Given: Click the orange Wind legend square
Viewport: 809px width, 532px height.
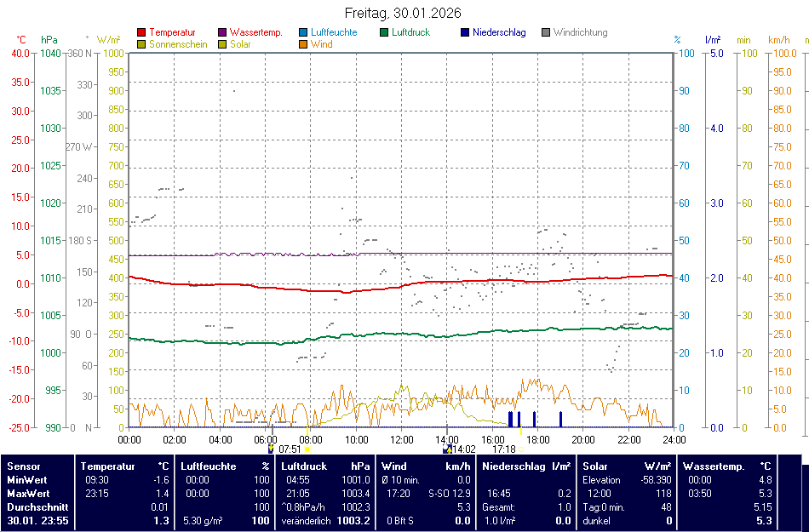Looking at the screenshot, I should [x=303, y=44].
